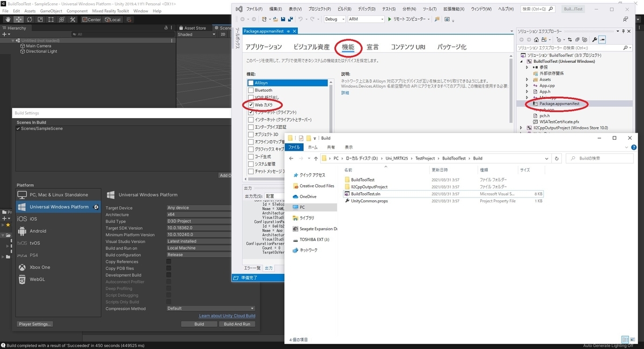Select Directional Light in the Hierarchy
This screenshot has height=349, width=644.
pos(41,51)
